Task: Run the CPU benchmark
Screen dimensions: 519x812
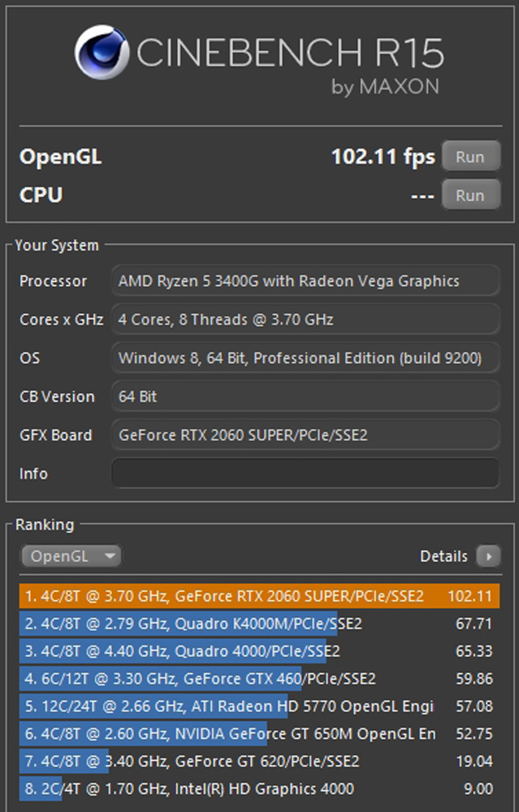Action: pyautogui.click(x=471, y=195)
